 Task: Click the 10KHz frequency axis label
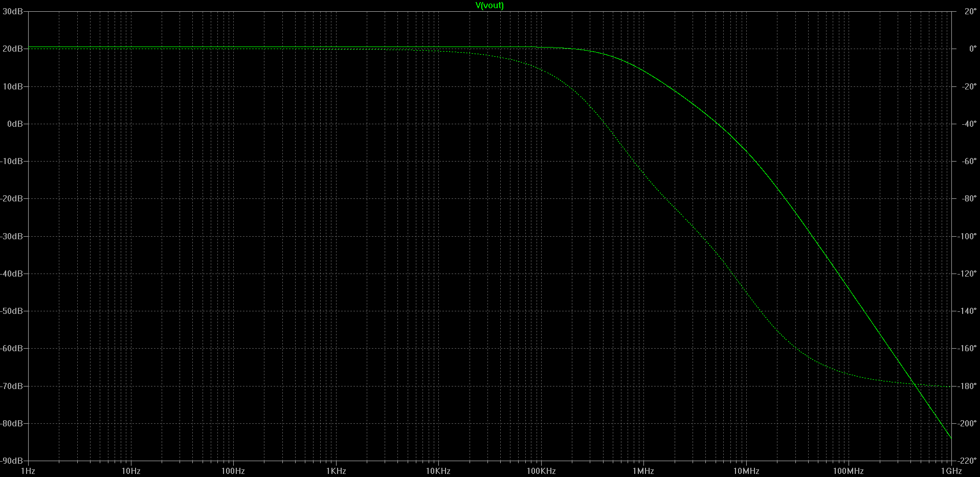[438, 471]
